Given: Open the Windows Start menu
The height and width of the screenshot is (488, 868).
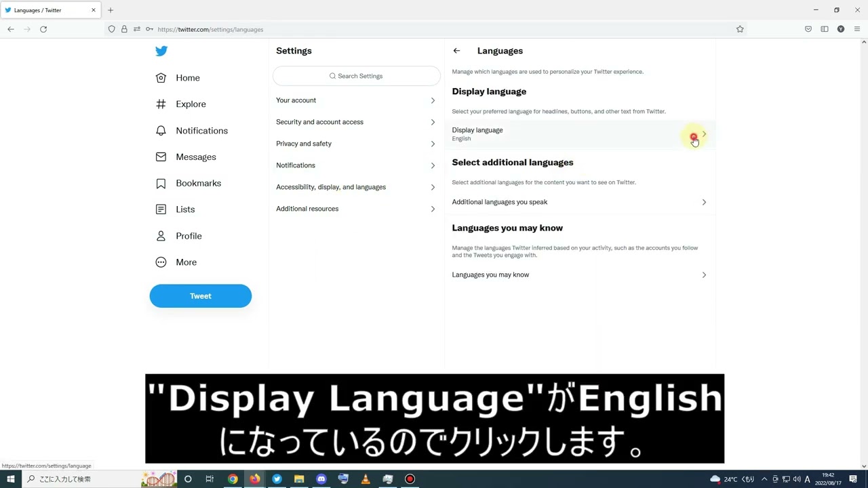Looking at the screenshot, I should [x=11, y=479].
